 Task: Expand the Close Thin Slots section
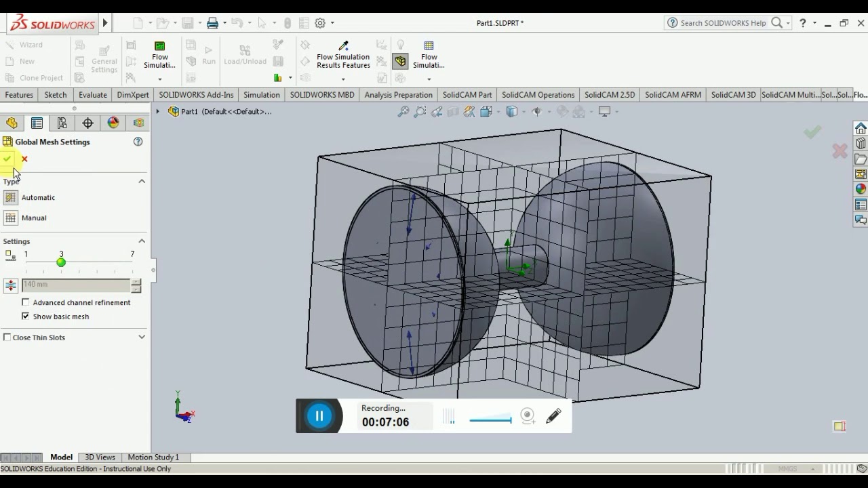(142, 337)
